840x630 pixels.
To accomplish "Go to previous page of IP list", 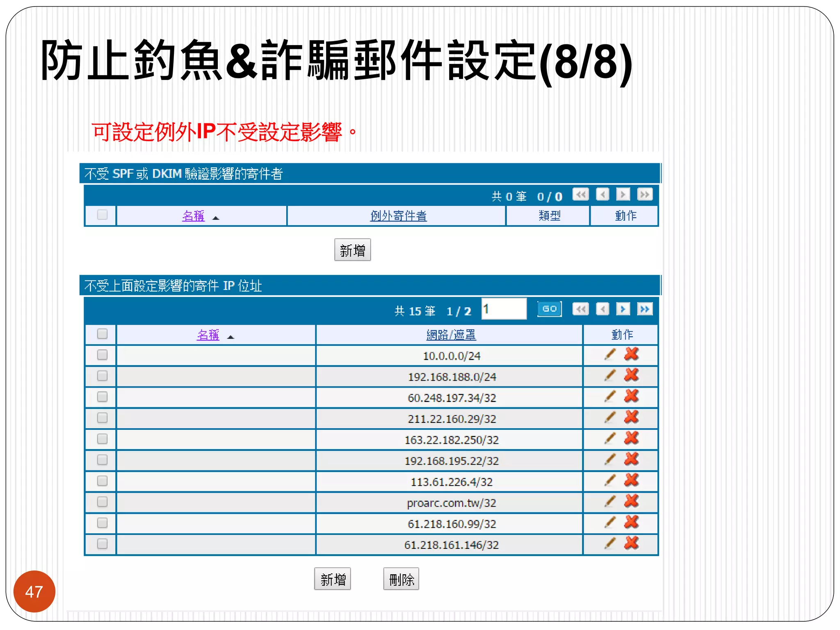I will 602,309.
